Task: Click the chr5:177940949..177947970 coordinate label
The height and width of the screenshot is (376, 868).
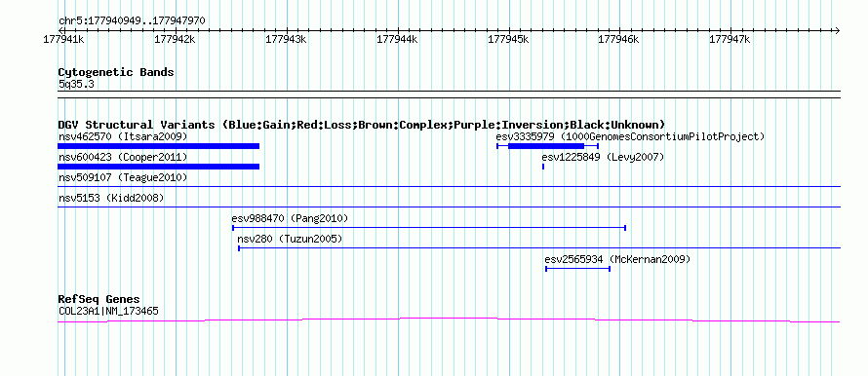Action: [133, 20]
